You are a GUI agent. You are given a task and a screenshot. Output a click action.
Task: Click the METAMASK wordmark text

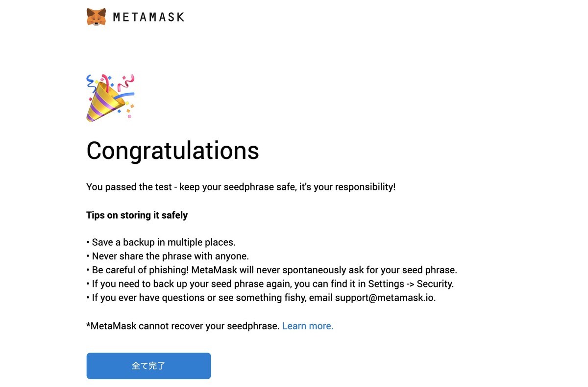148,17
